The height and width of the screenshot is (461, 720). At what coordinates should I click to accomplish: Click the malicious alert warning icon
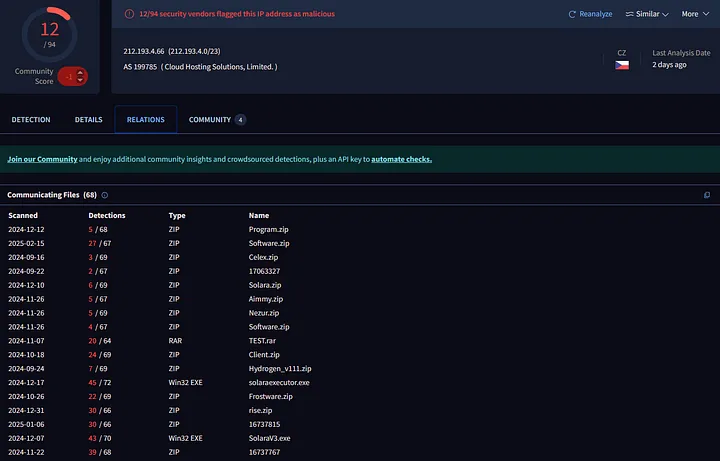click(x=129, y=14)
